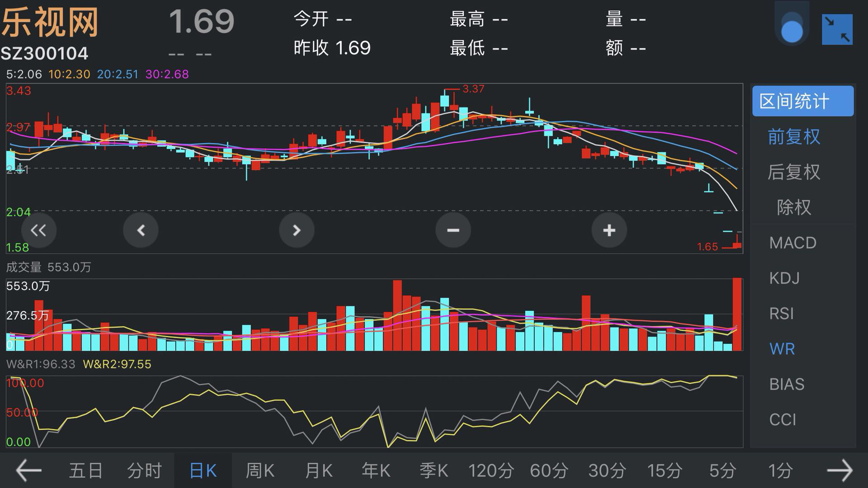Select the WR indicator
The width and height of the screenshot is (868, 488).
(782, 349)
